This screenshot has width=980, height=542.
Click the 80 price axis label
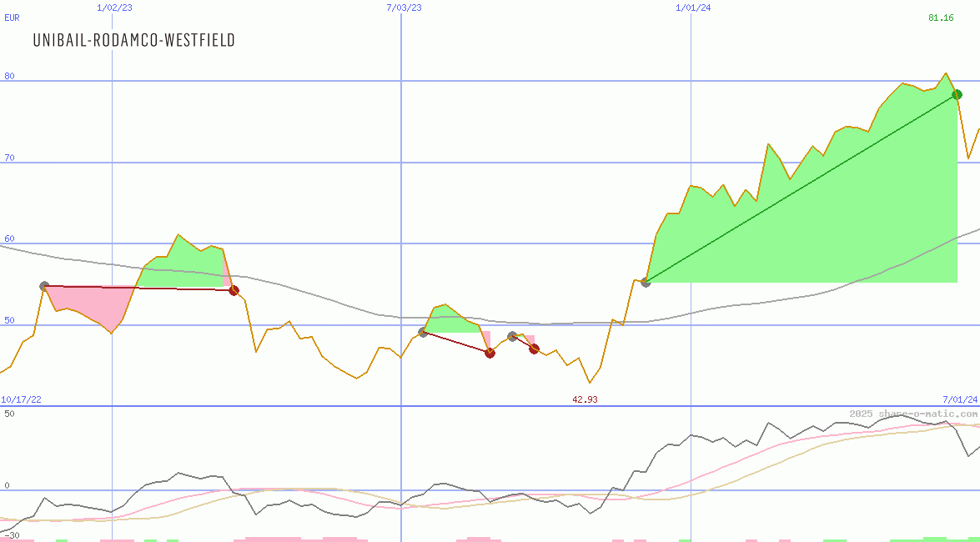[10, 76]
